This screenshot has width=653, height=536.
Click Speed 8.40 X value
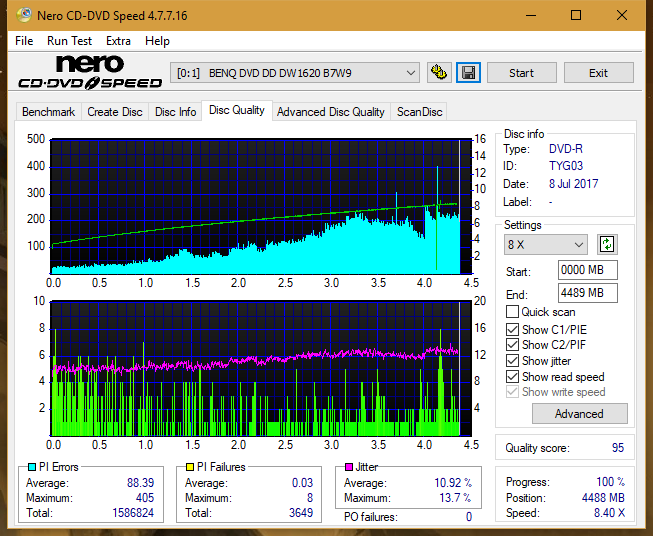(x=609, y=513)
